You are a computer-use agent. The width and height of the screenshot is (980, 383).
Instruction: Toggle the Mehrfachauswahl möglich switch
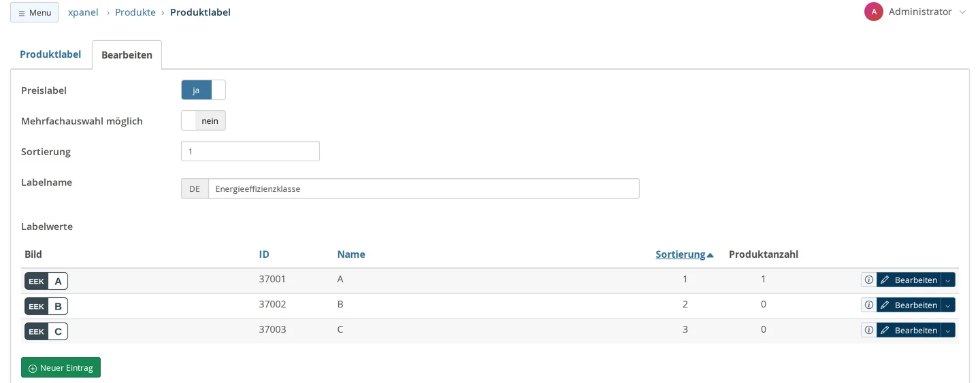click(x=203, y=120)
